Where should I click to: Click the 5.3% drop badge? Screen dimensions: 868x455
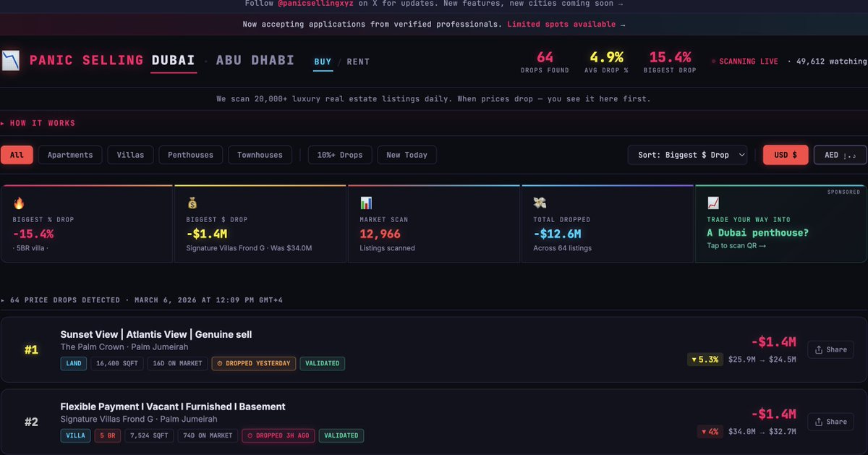coord(705,360)
